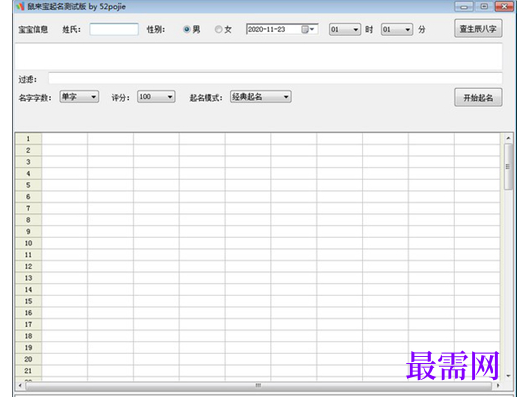Click the filter (过滤) input field

275,78
